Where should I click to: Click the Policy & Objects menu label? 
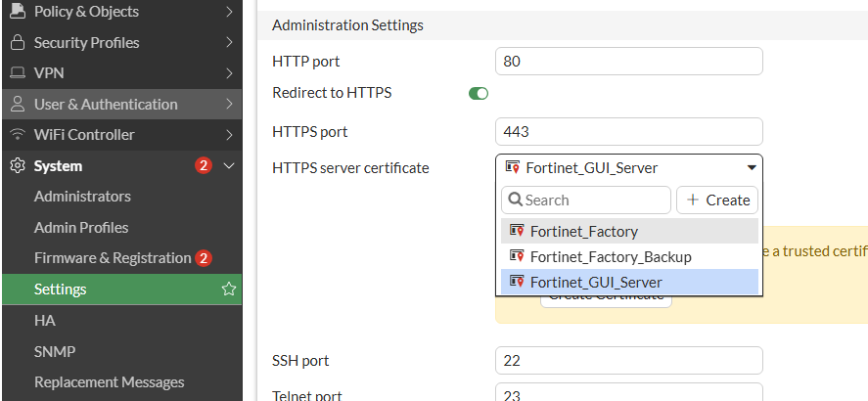pyautogui.click(x=86, y=11)
